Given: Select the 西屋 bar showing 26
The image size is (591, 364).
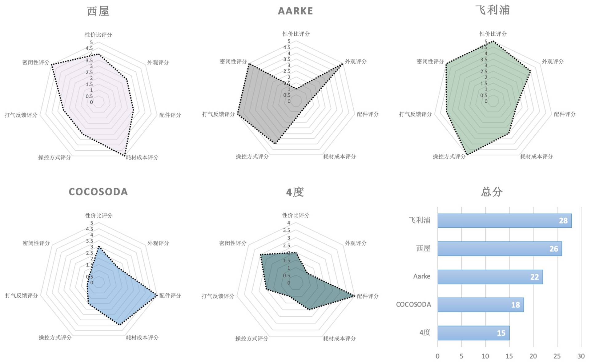Looking at the screenshot, I should [499, 249].
